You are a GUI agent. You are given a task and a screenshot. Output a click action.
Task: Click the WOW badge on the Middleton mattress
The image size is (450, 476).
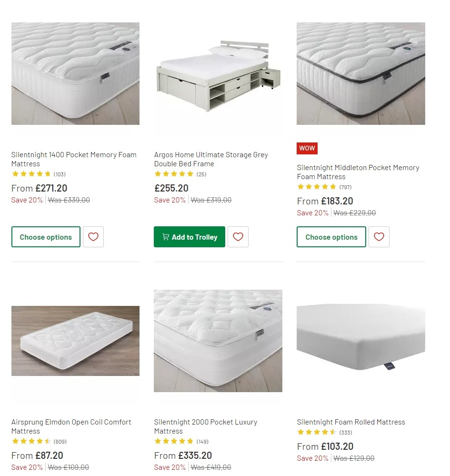pyautogui.click(x=307, y=148)
